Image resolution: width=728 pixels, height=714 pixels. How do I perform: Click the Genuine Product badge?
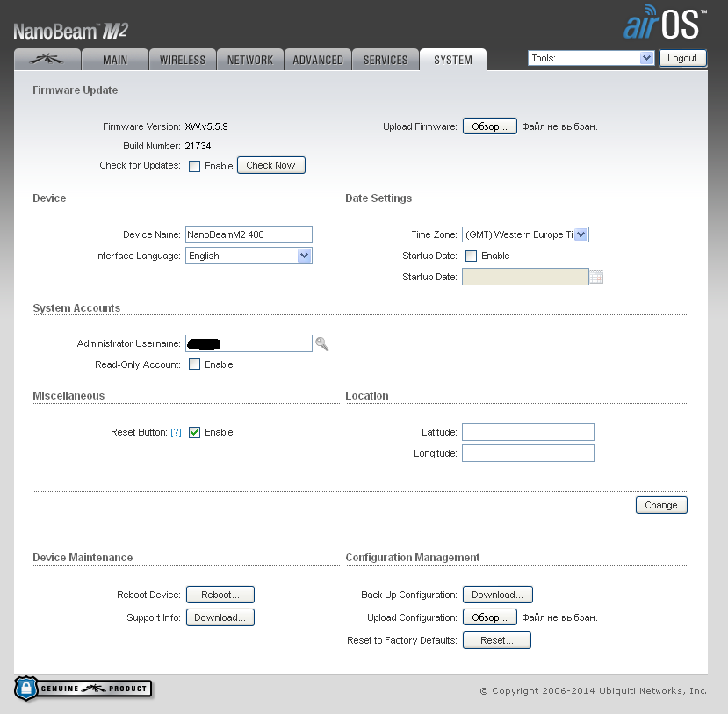click(83, 689)
